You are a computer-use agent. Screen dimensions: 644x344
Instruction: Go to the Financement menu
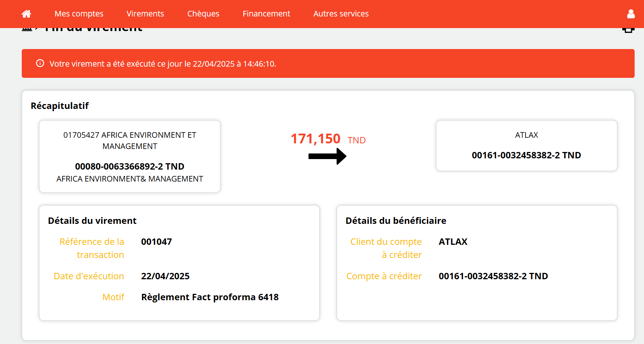(x=266, y=14)
